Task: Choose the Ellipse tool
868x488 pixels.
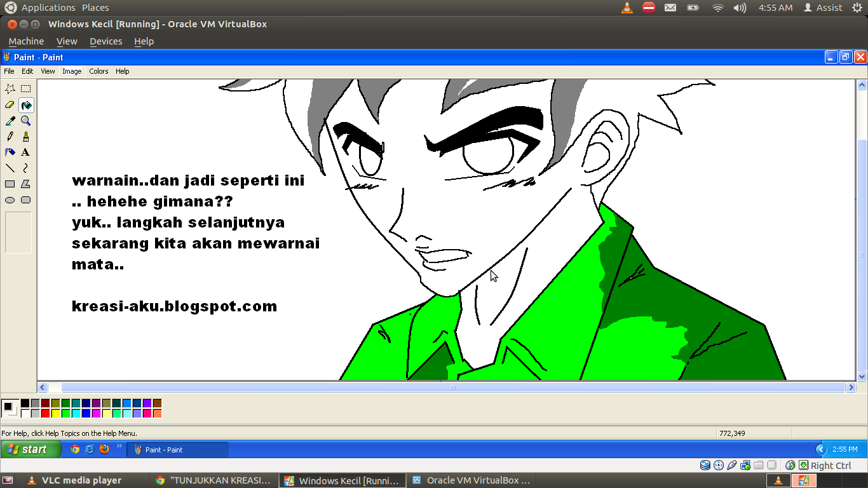Action: [x=10, y=200]
